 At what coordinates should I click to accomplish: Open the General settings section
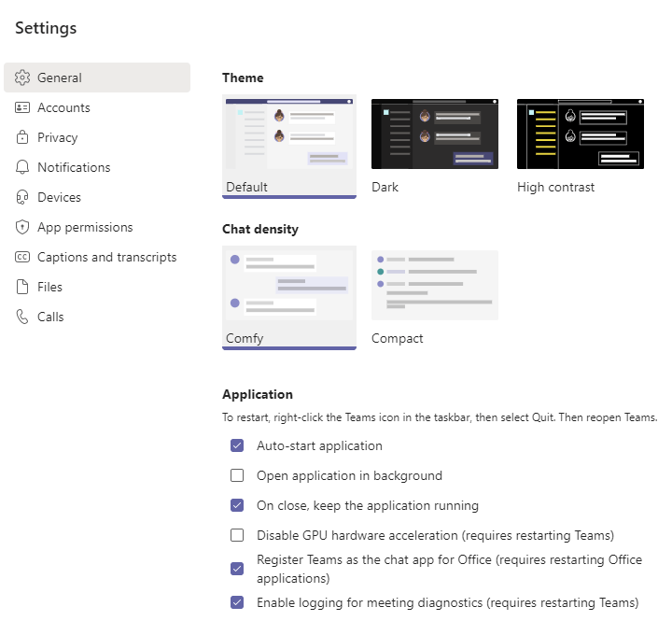pos(97,78)
